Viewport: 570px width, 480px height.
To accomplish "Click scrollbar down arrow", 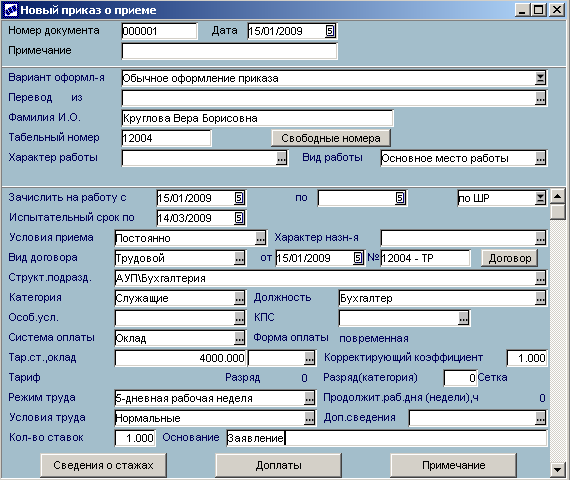I will 558,469.
